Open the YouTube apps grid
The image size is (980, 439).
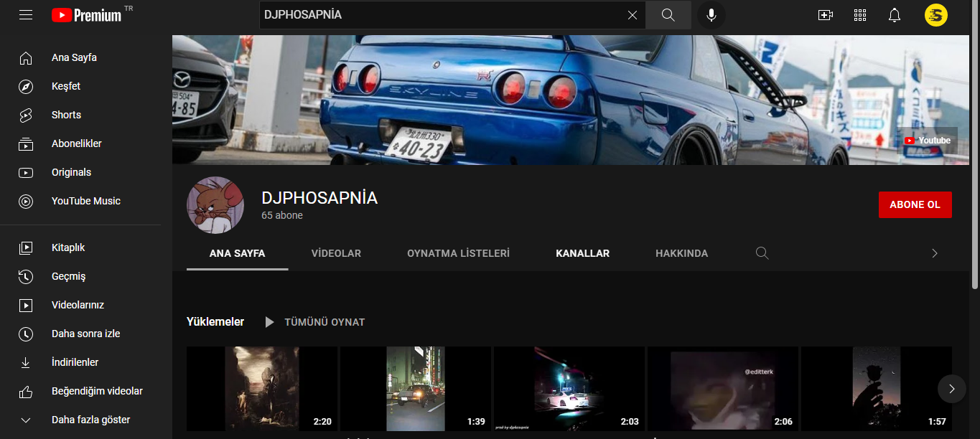[860, 15]
